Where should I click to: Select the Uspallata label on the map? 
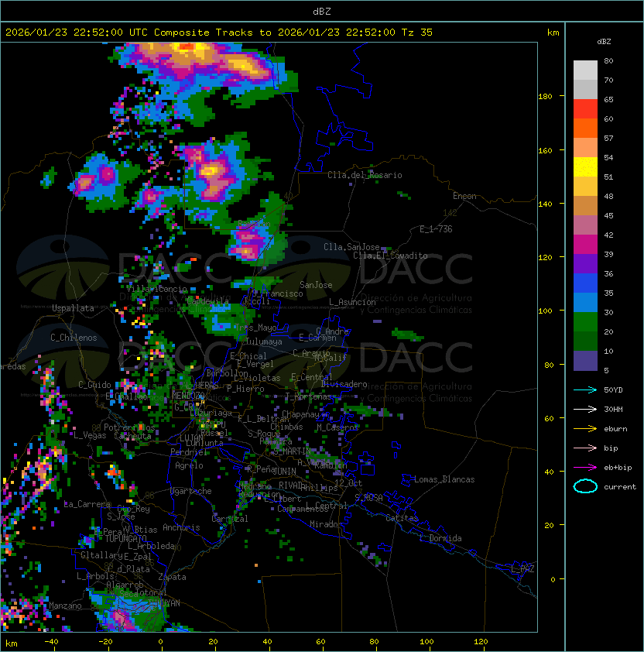[x=73, y=308]
